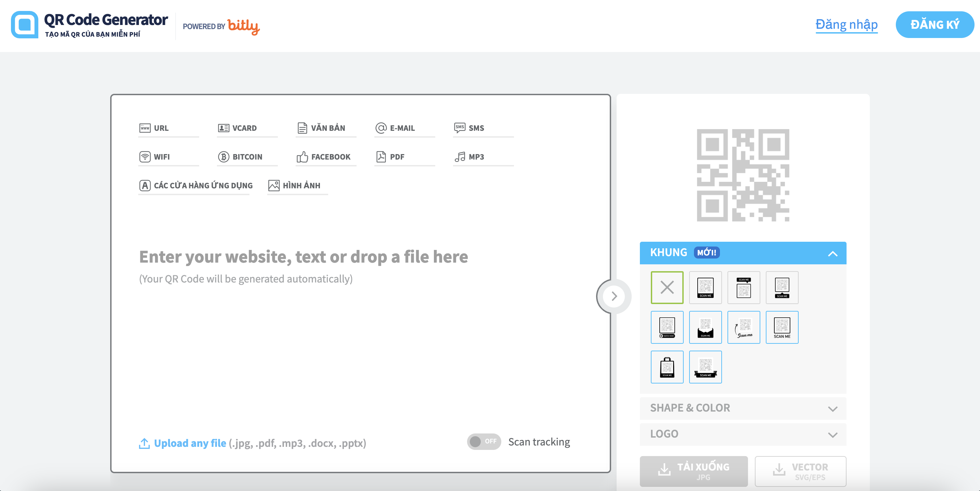
Task: Select the frame with top Scan Me bubble
Action: pyautogui.click(x=744, y=287)
